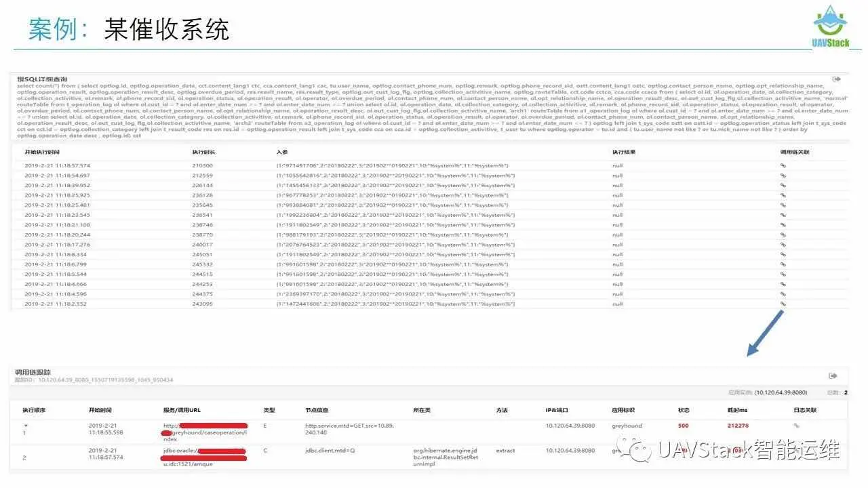Select duration value 210300
Viewport: 868px width, 488px height.
click(203, 165)
